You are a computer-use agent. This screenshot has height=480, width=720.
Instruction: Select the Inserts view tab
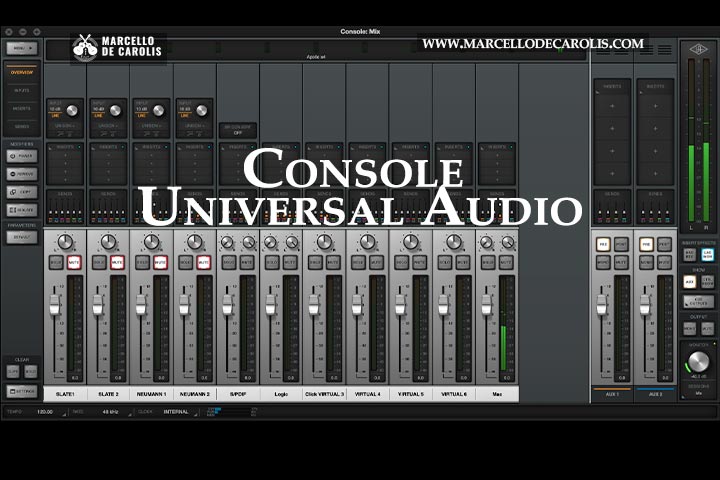tap(22, 108)
